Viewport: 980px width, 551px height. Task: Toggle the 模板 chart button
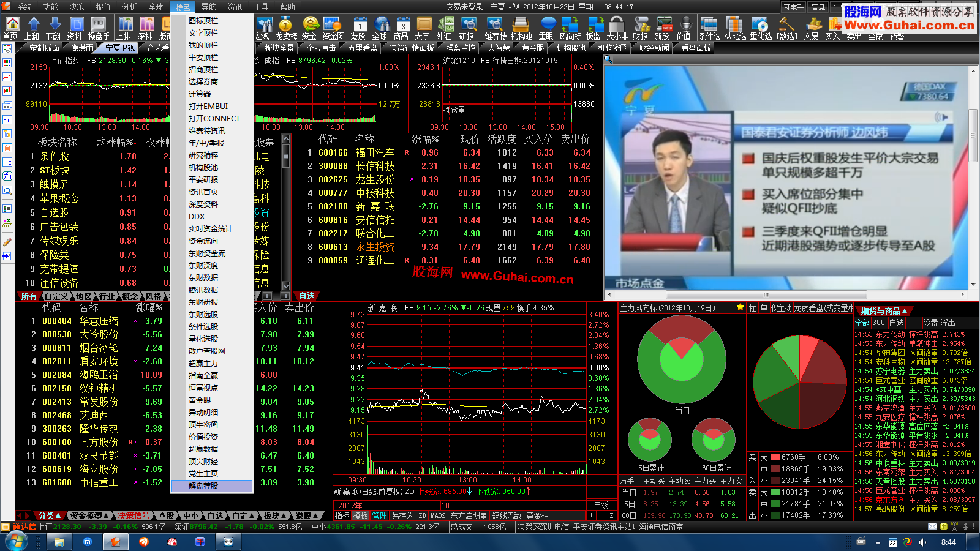click(361, 515)
